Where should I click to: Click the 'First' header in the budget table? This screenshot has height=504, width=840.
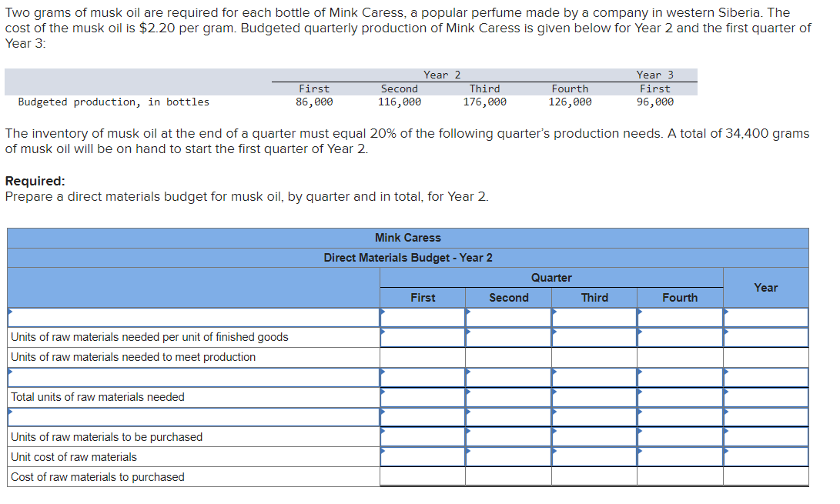click(423, 298)
